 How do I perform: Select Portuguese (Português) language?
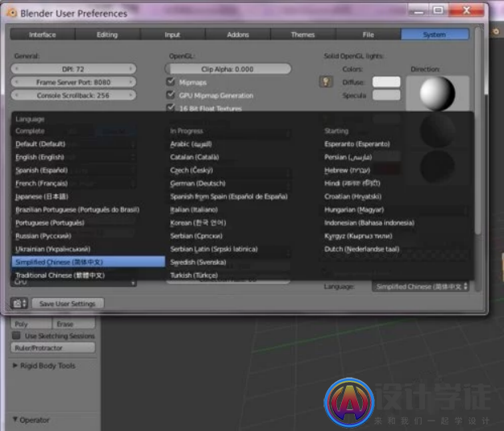coord(89,223)
